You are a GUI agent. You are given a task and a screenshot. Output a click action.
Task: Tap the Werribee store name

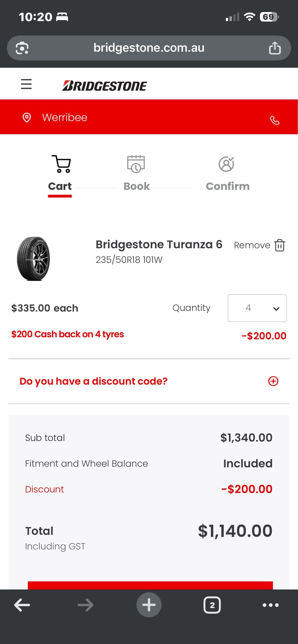[x=65, y=118]
